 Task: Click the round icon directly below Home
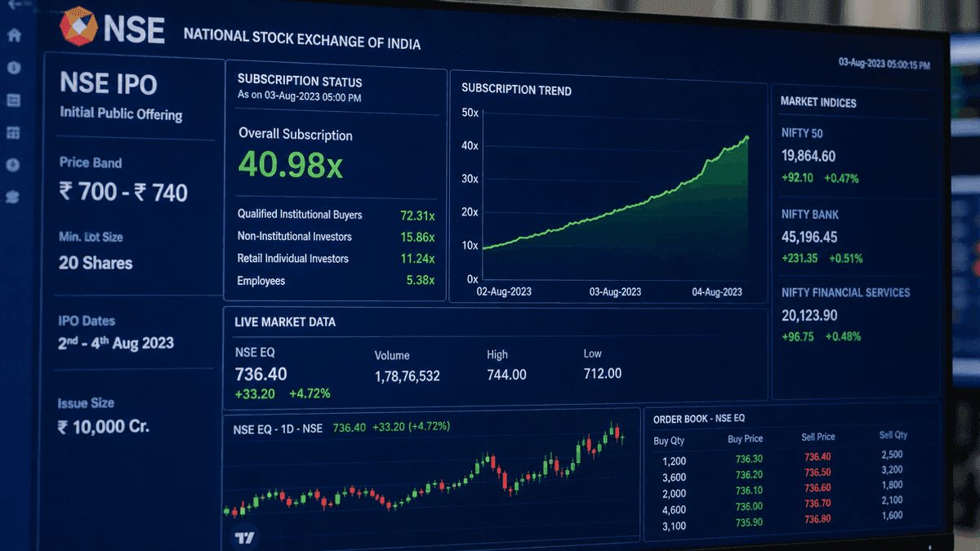(x=14, y=68)
